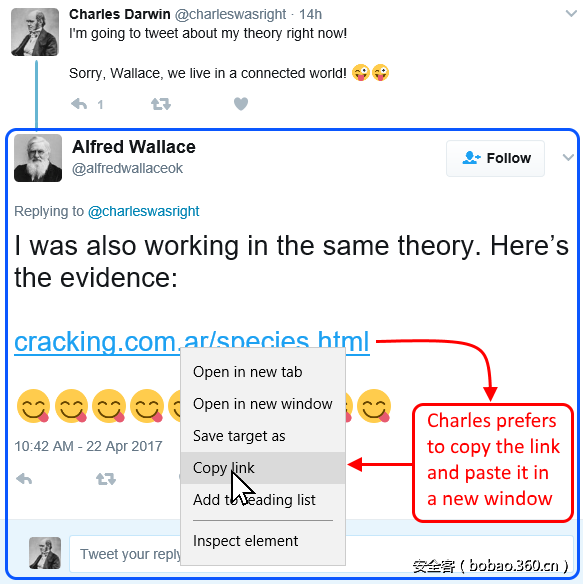
Task: Open Charles Darwin's profile photo
Action: pyautogui.click(x=35, y=32)
